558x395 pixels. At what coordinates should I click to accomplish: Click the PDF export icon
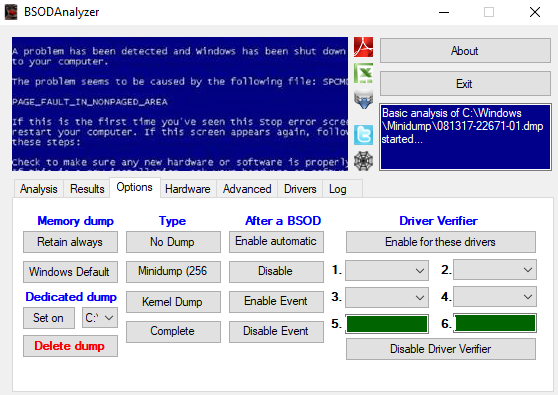click(x=363, y=47)
